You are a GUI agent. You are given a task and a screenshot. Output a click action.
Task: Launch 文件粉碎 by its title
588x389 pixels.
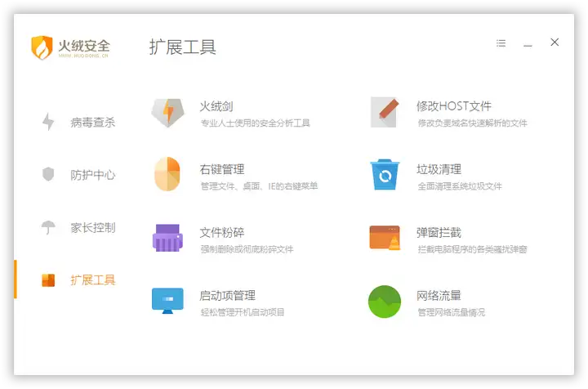coord(221,233)
